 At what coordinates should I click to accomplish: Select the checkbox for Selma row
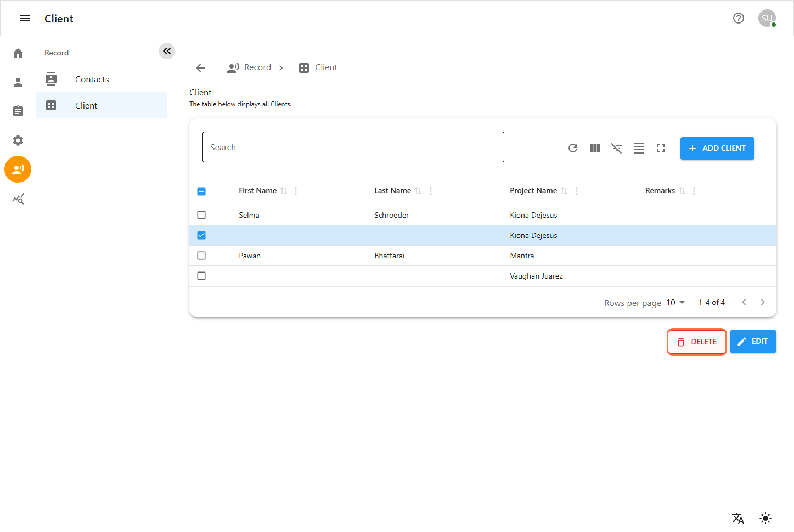[x=201, y=215]
